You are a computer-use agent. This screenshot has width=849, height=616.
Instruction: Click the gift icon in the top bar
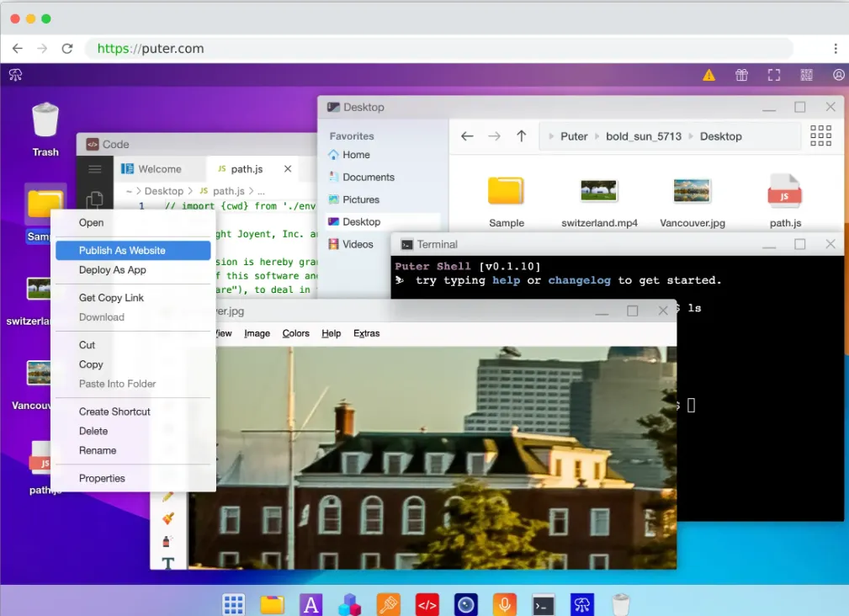point(741,75)
